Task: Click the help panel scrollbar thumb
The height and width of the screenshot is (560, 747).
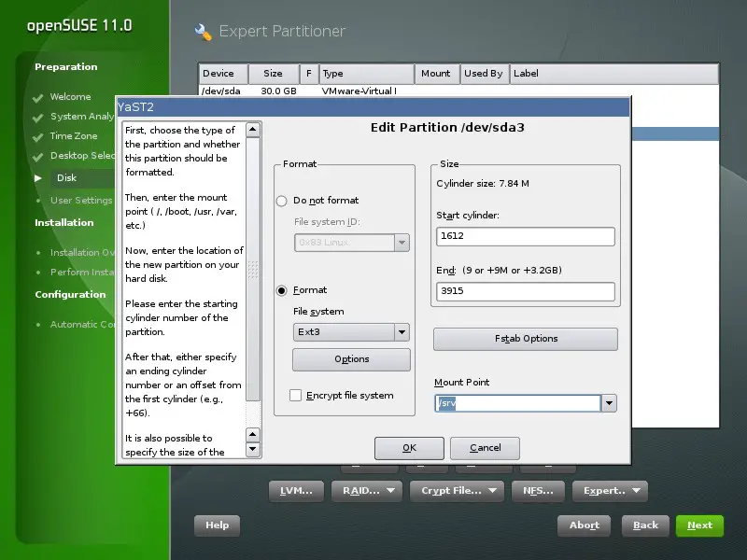Action: (x=253, y=269)
